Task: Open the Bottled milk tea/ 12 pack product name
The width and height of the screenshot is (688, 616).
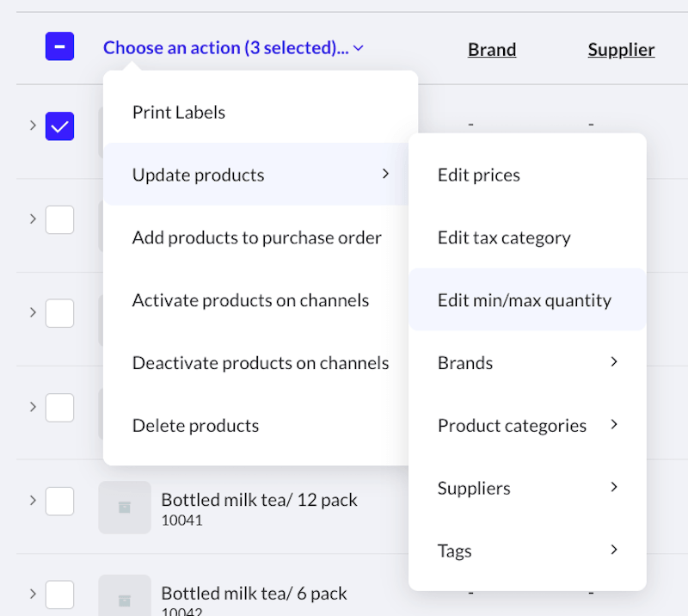Action: [x=259, y=500]
